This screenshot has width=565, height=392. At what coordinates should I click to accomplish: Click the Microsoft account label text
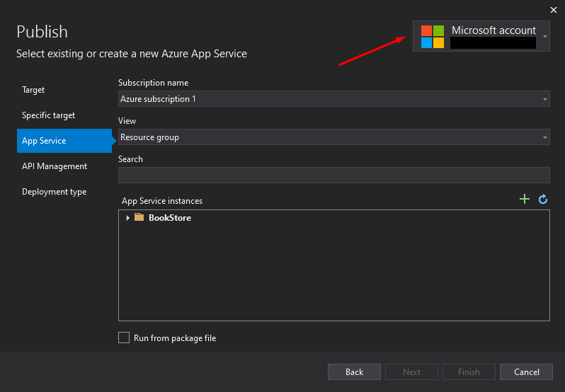click(493, 30)
